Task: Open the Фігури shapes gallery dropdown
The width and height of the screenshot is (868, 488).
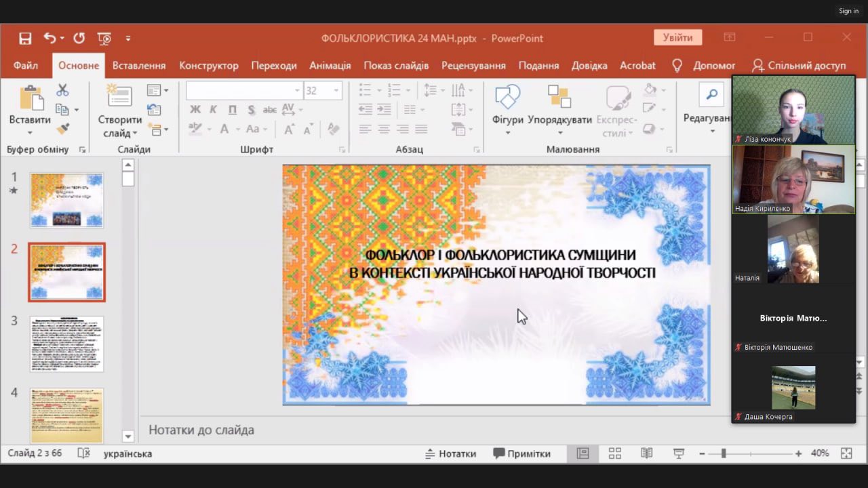Action: point(507,133)
